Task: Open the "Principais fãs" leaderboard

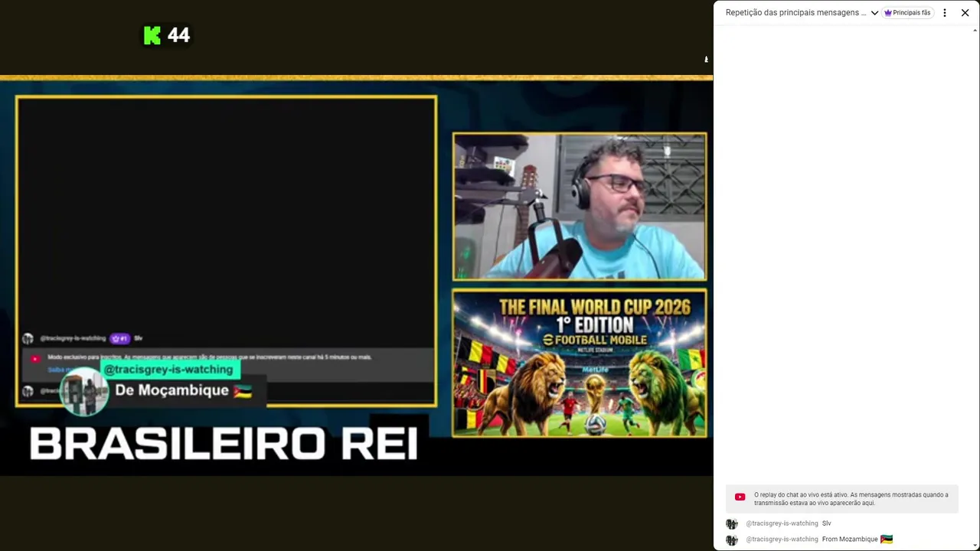Action: (907, 13)
